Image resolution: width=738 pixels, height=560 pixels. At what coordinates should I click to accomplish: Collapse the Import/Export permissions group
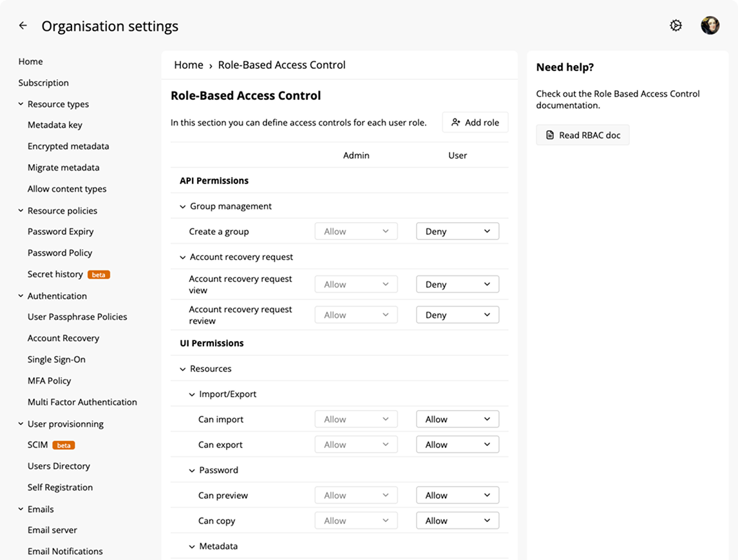click(192, 394)
